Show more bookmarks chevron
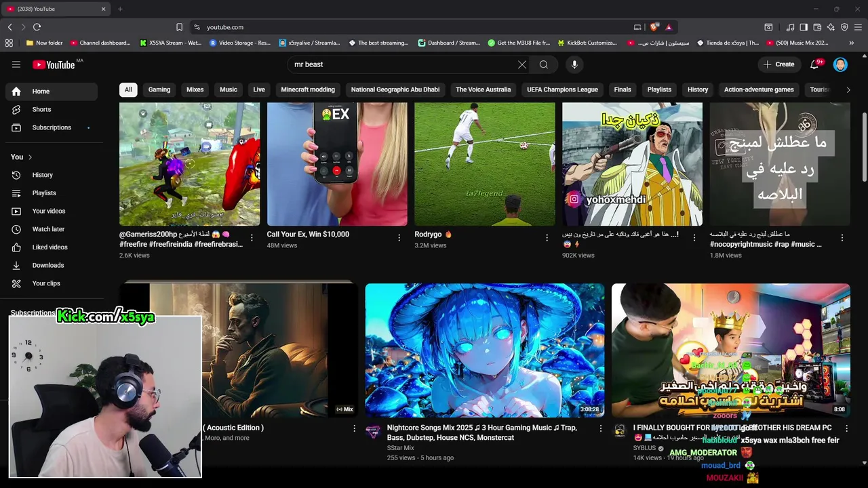Image resolution: width=868 pixels, height=488 pixels. pos(851,43)
